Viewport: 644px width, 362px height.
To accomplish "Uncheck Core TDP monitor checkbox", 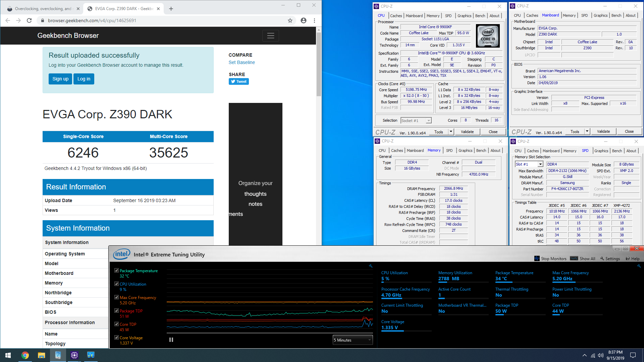I will pos(116,324).
